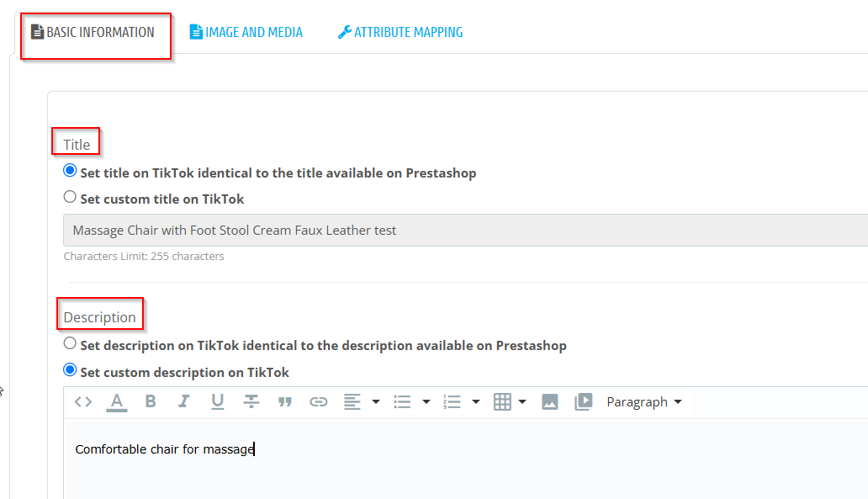Click the 'Characters Limit: 255 characters' text
868x499 pixels.
pos(144,257)
